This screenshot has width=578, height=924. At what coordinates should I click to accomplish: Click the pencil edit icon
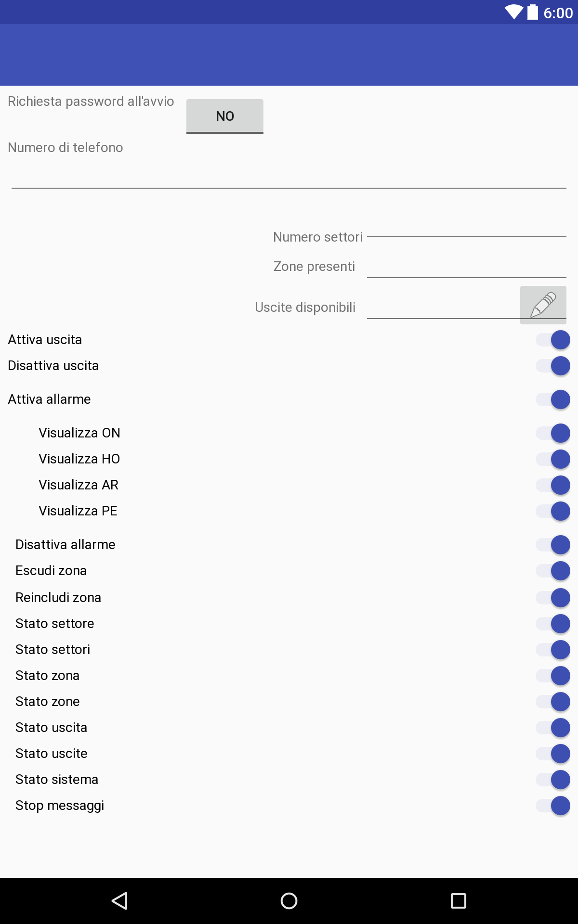tap(543, 305)
